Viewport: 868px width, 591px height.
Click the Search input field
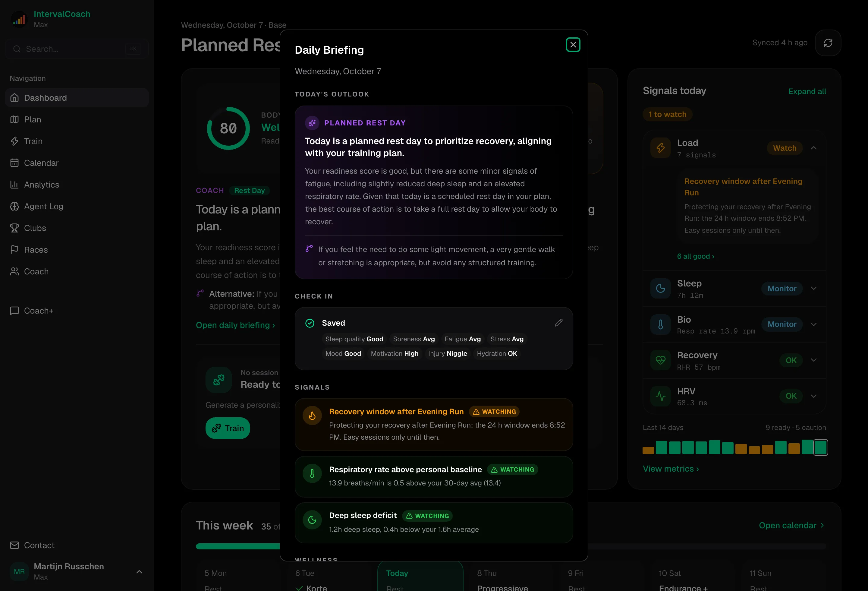pos(77,49)
